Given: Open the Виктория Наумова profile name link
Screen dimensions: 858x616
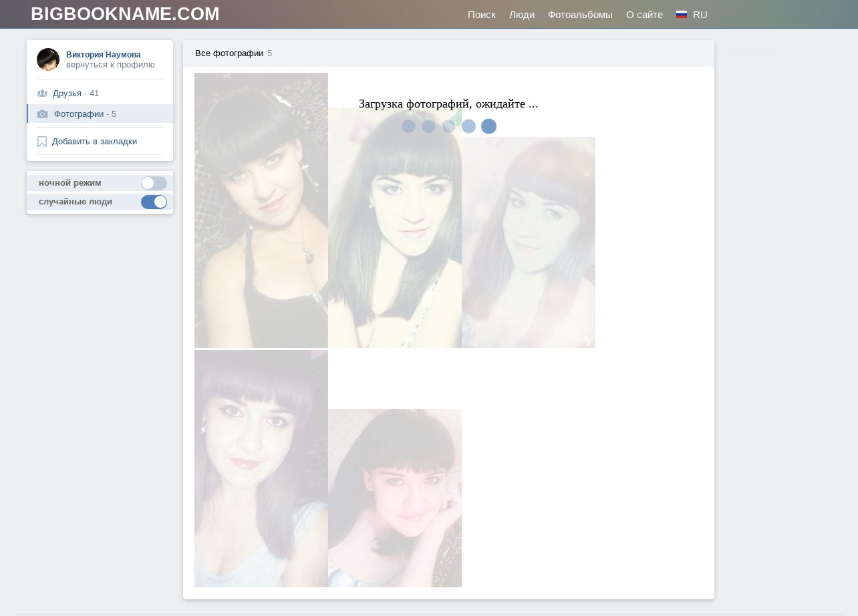Looking at the screenshot, I should (103, 55).
